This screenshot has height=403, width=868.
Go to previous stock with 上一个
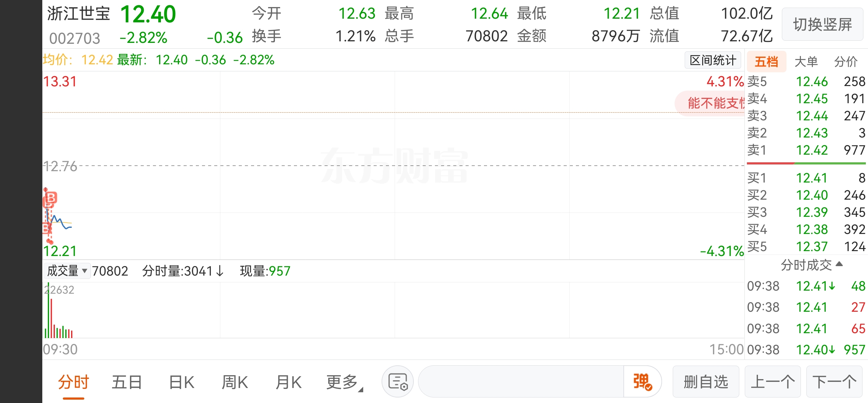pos(773,382)
